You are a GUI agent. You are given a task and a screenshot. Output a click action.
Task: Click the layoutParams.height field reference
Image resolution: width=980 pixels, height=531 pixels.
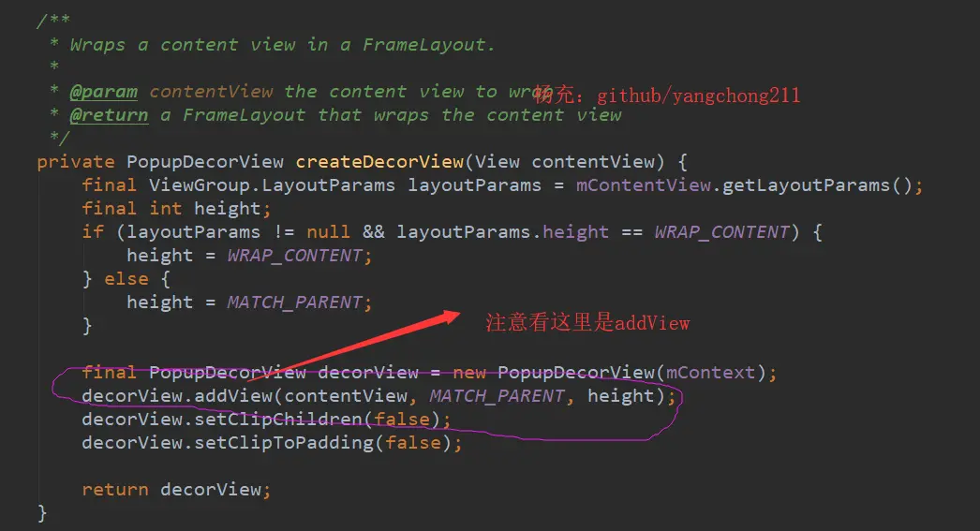coord(502,232)
